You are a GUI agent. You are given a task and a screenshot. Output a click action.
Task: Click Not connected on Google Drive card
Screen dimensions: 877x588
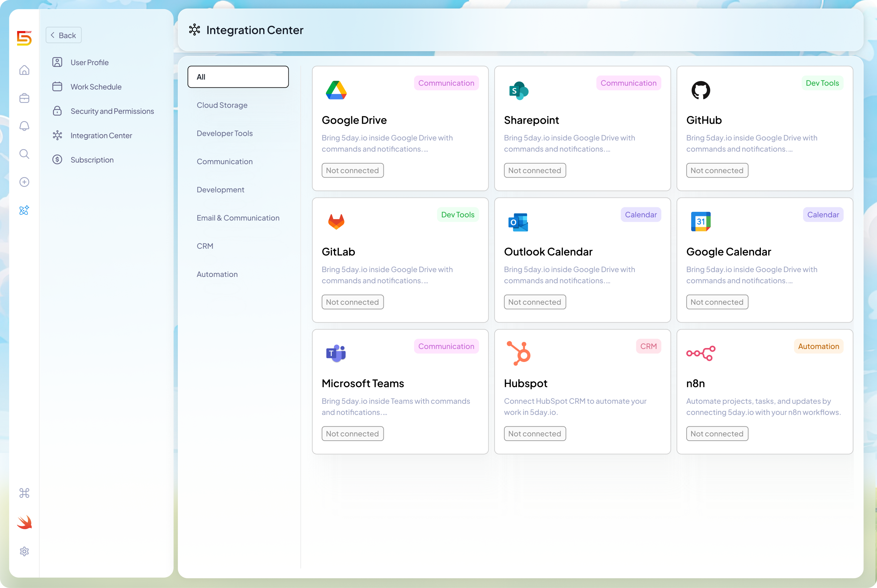tap(352, 170)
